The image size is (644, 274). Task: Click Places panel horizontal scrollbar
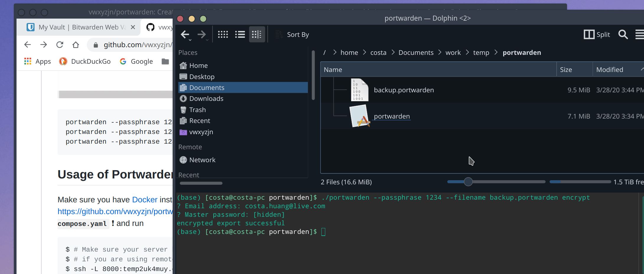[201, 183]
